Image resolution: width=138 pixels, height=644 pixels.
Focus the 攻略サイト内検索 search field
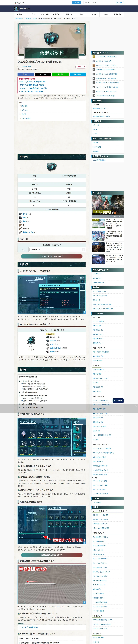(x=100, y=3)
